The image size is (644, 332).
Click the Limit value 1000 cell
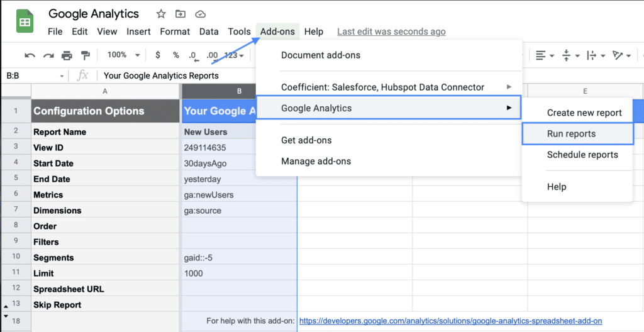pyautogui.click(x=239, y=274)
